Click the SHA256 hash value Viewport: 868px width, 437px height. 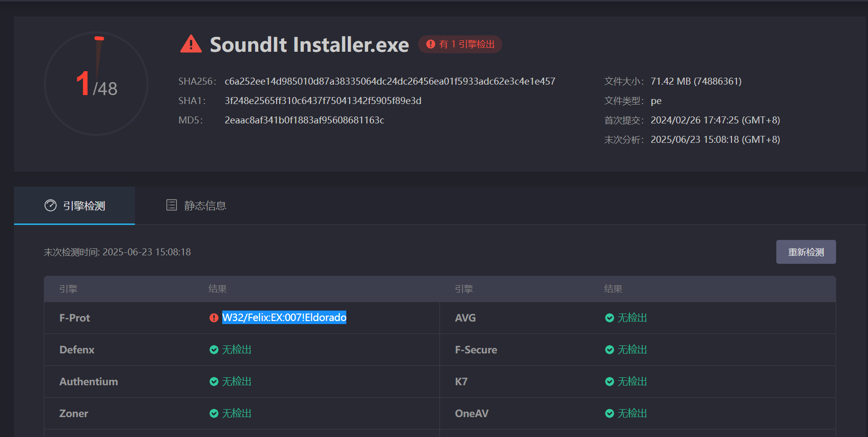390,81
